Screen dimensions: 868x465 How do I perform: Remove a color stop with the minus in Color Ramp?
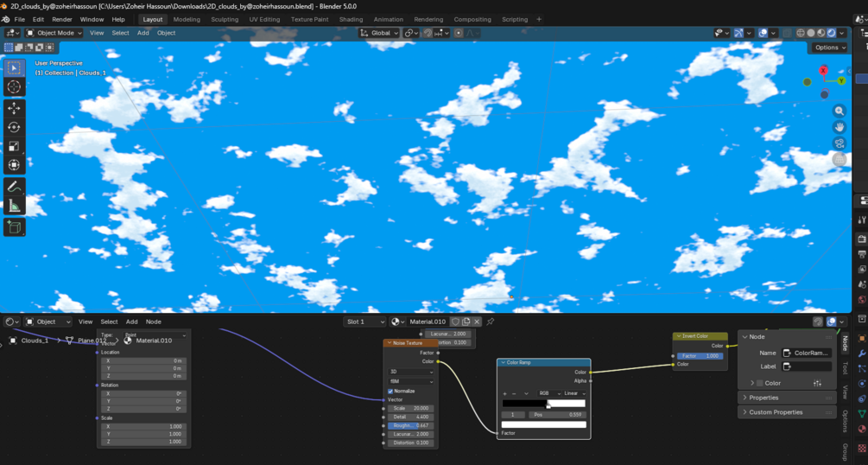tap(514, 393)
